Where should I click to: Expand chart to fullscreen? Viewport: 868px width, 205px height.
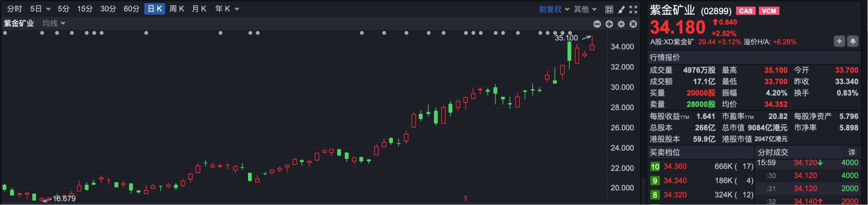click(x=633, y=9)
